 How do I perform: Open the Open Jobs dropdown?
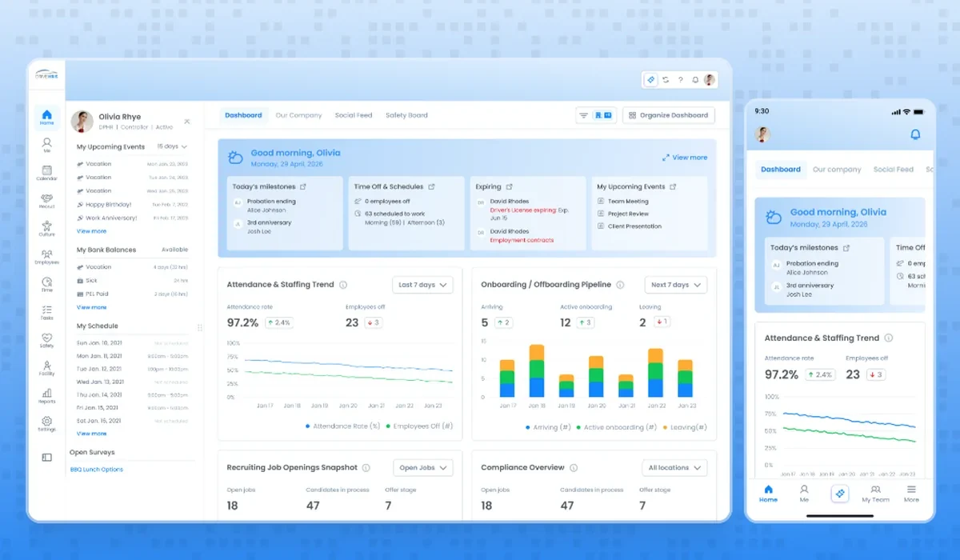click(423, 468)
